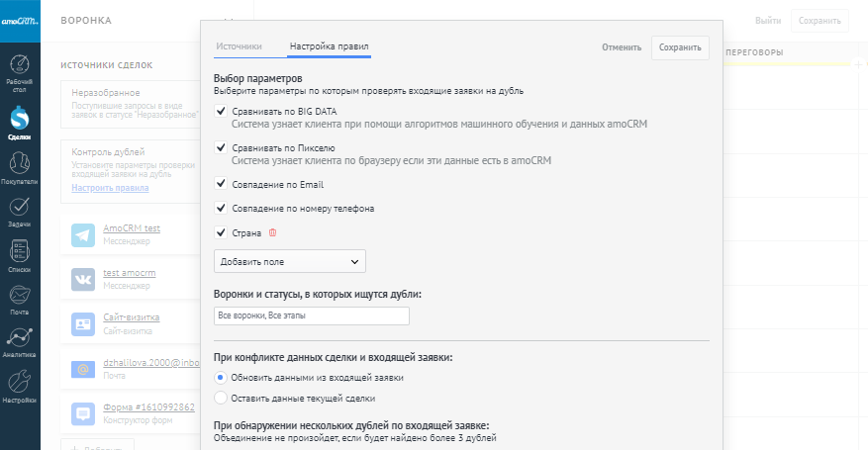Image resolution: width=868 pixels, height=450 pixels.
Task: Expand the Добавить поле dropdown
Action: coord(290,261)
